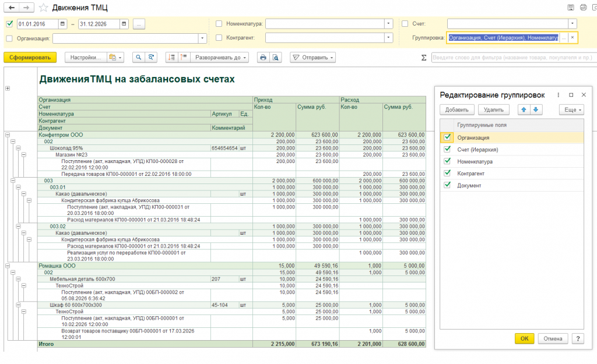
Task: Enable the Организация filter checkbox
Action: tap(10, 38)
